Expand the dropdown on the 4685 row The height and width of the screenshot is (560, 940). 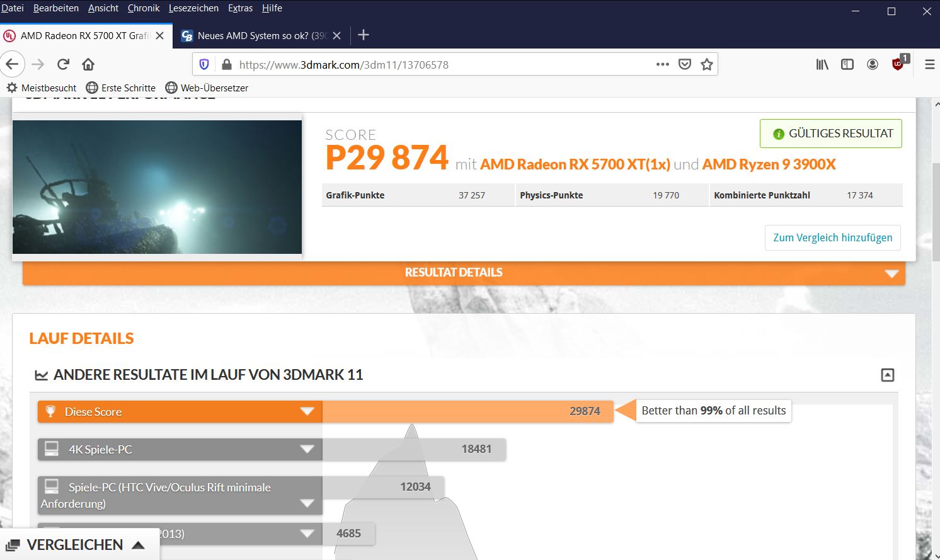click(x=307, y=534)
